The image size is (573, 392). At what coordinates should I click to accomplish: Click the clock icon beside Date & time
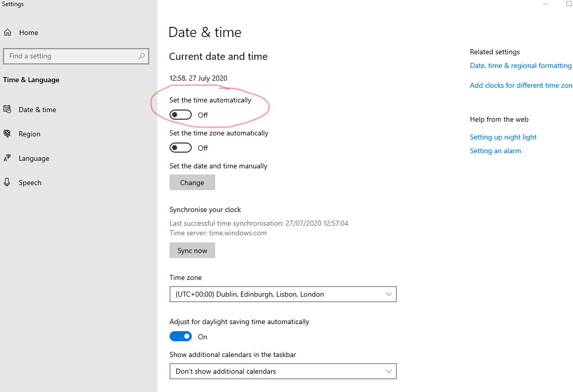coord(8,109)
